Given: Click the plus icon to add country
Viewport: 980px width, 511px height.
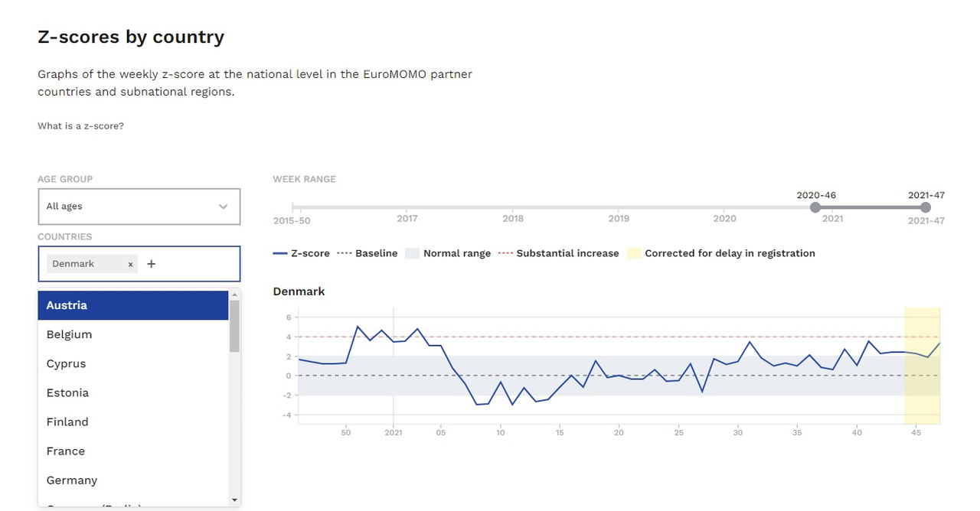Looking at the screenshot, I should (x=151, y=264).
